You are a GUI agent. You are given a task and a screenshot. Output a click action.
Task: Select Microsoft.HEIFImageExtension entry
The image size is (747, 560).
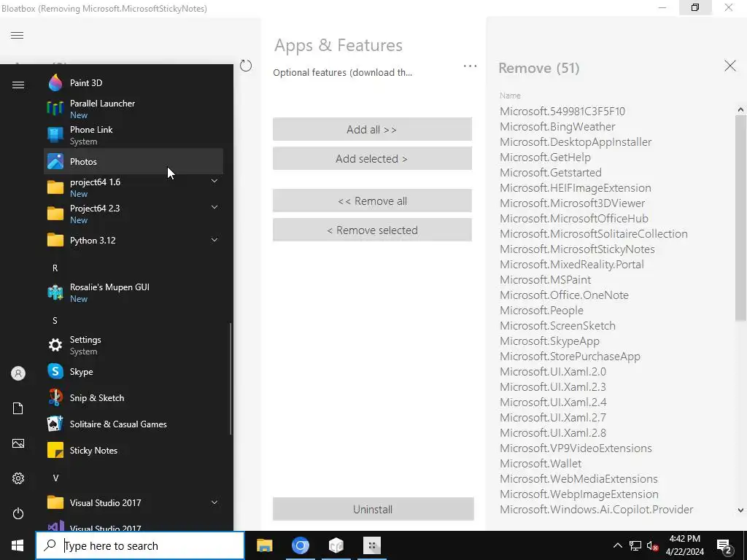[575, 187]
